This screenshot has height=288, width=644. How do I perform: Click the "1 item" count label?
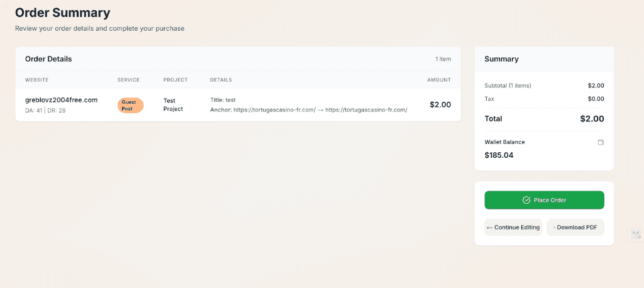point(443,59)
